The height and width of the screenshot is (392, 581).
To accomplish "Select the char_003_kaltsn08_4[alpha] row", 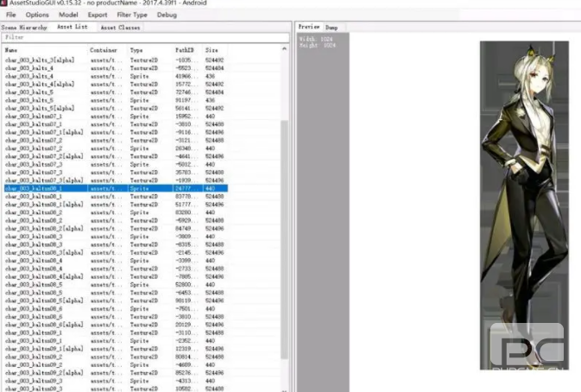I will [116, 277].
